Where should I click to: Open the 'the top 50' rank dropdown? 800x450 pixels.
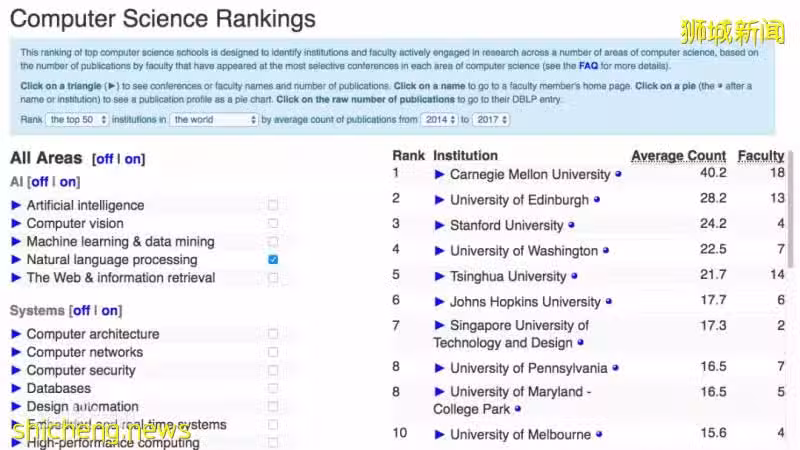[77, 119]
